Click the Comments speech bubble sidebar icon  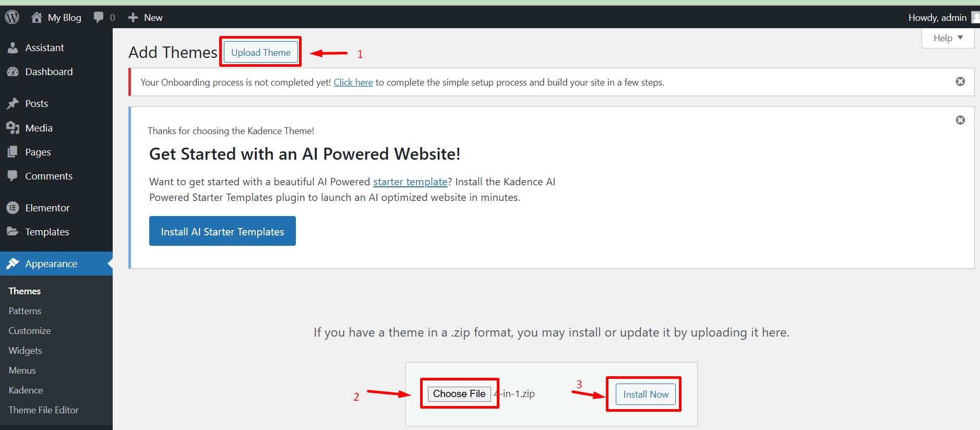[13, 176]
